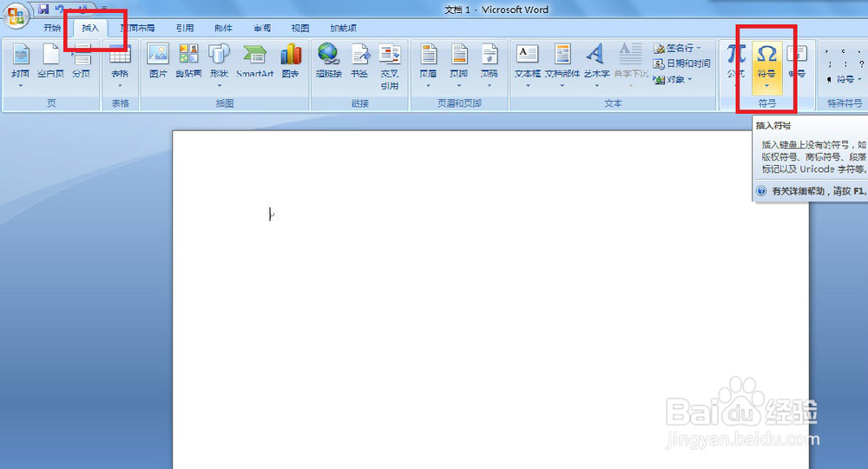This screenshot has width=868, height=469.
Task: Click the object (对象) icon
Action: click(x=659, y=80)
